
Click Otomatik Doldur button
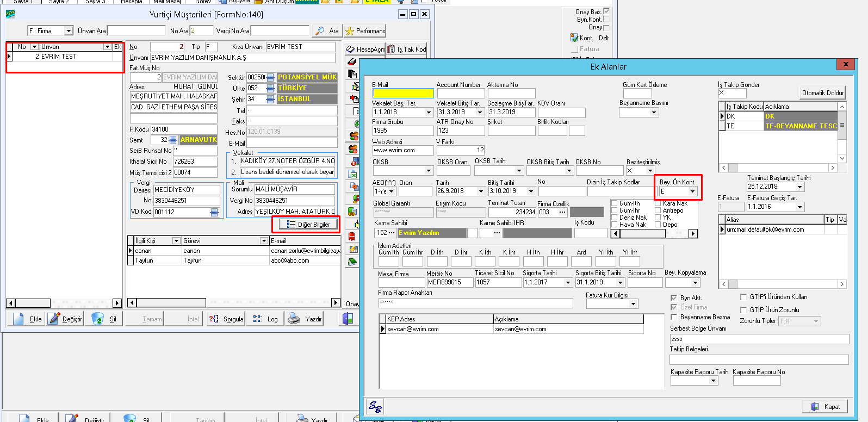point(822,93)
